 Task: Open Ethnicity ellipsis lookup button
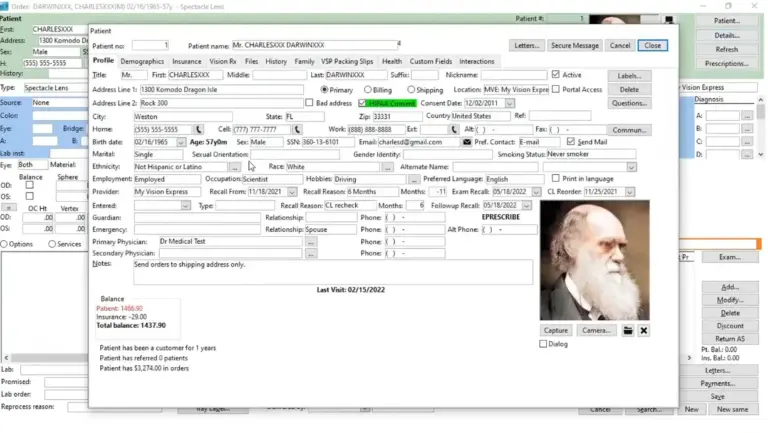point(235,167)
